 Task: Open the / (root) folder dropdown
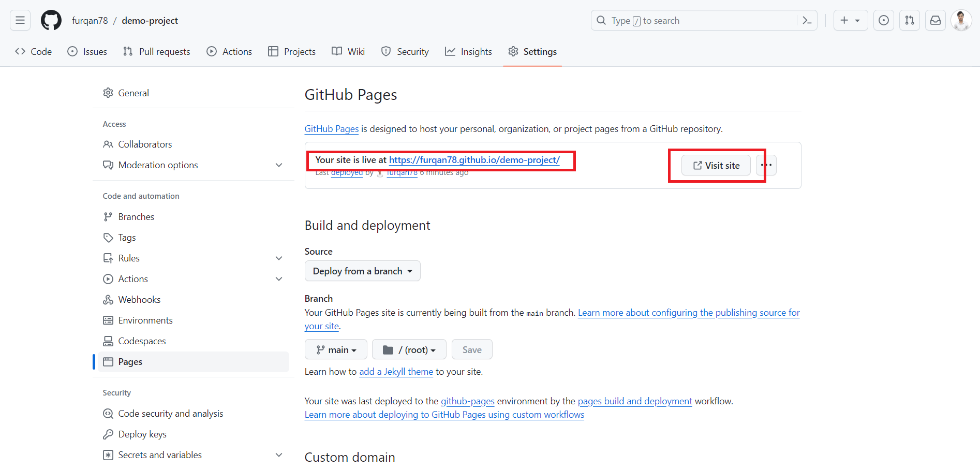pos(409,349)
